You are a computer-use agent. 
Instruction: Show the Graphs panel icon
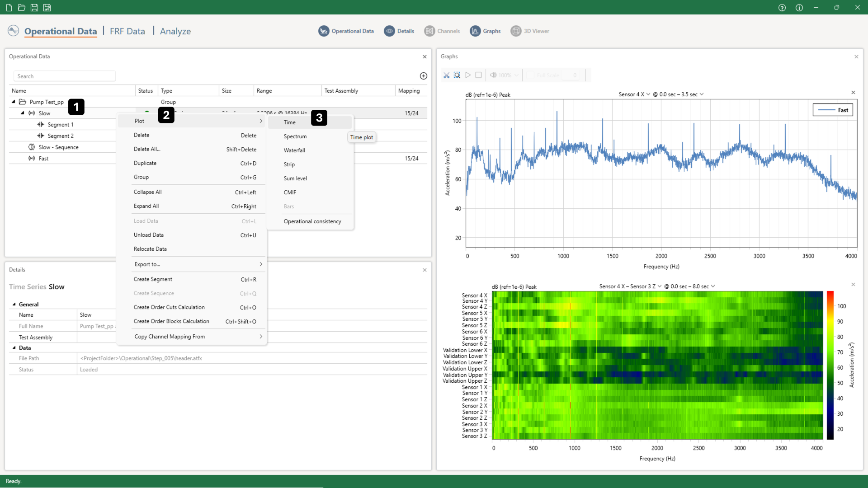[475, 31]
